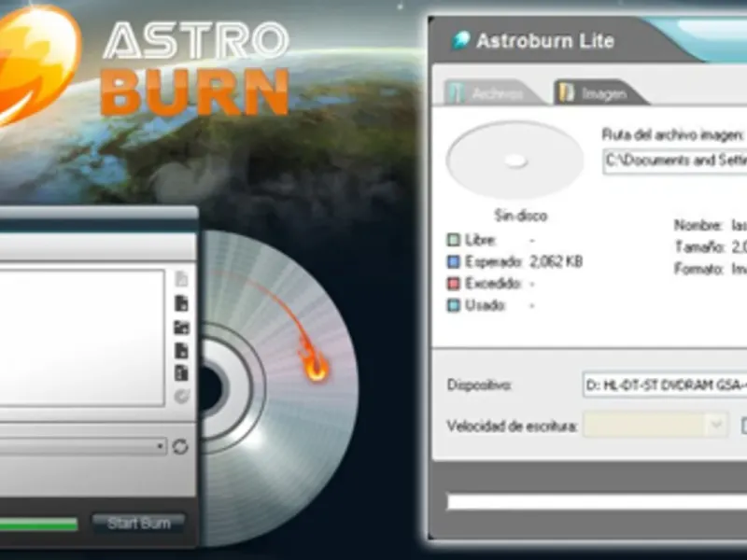
Task: Click the Astroburn Lite title bar icon
Action: click(x=460, y=40)
